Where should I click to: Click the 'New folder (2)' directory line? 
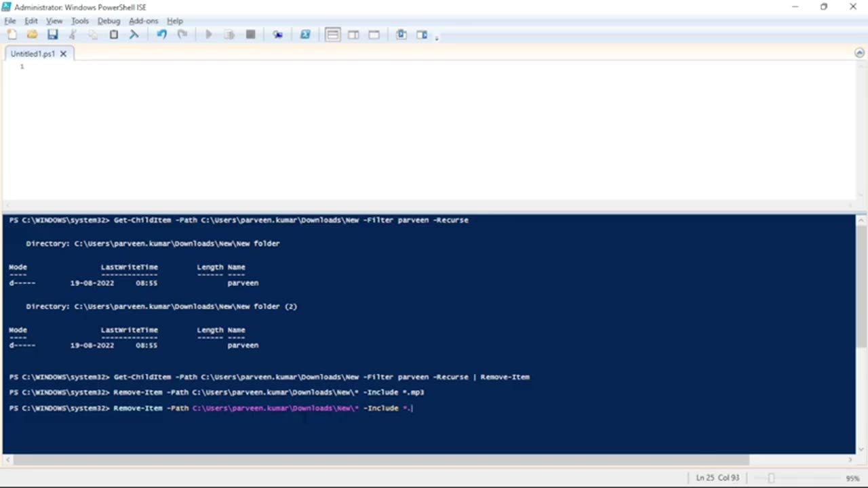coord(161,306)
